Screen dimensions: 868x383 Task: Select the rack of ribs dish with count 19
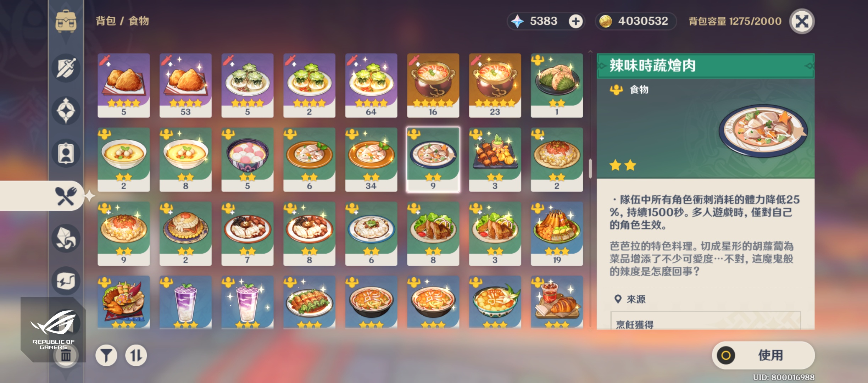pos(557,234)
